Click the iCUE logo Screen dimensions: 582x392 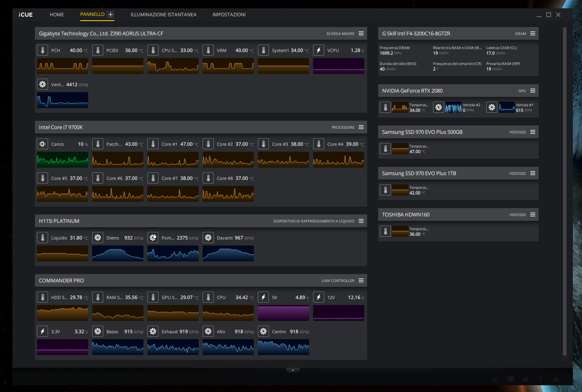(26, 15)
